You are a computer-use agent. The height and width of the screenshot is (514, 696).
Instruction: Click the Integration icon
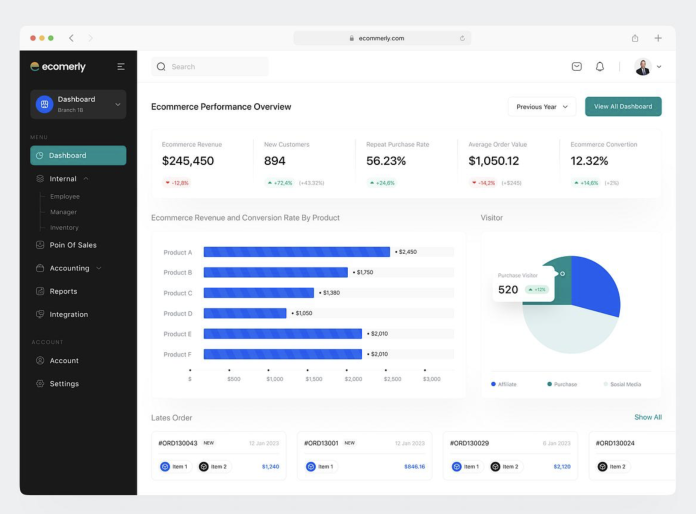[x=40, y=314]
